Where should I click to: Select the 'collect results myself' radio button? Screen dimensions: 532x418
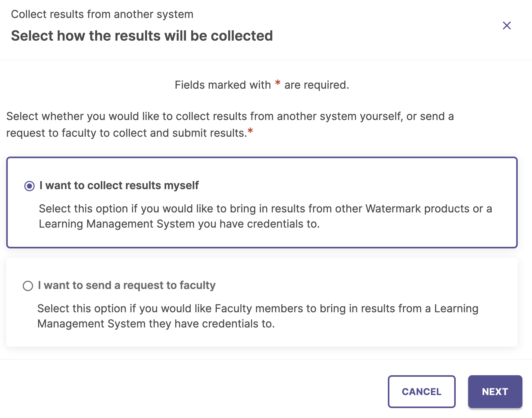coord(29,186)
